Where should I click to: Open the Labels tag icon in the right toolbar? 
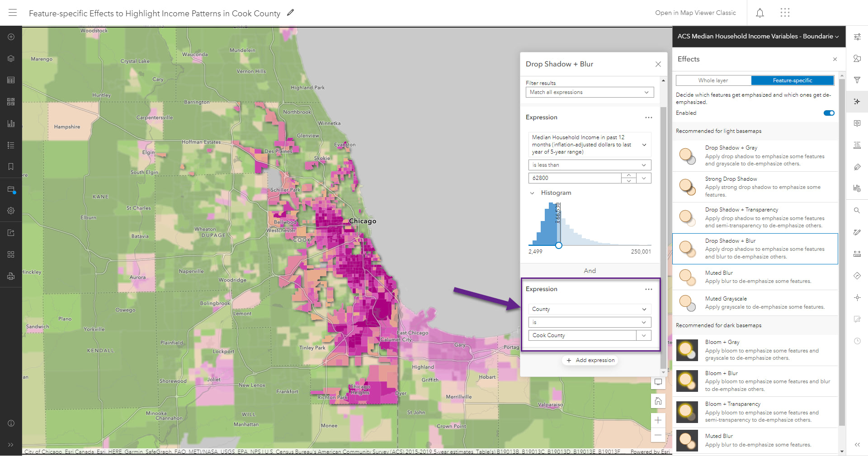[857, 167]
